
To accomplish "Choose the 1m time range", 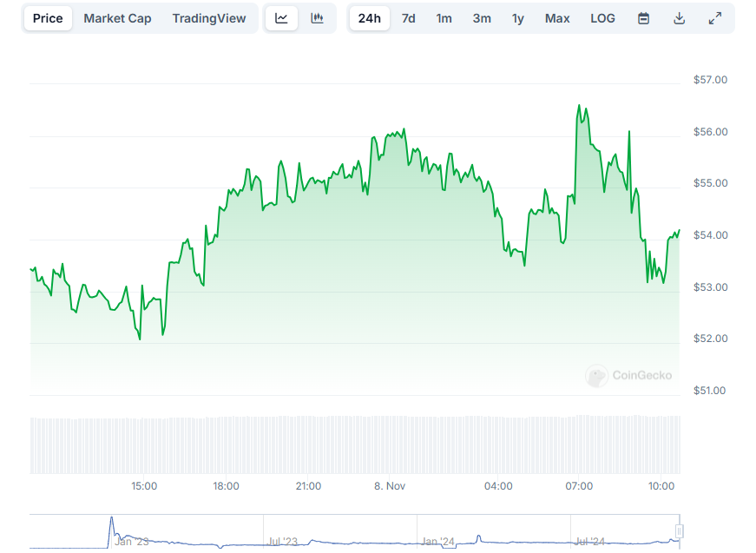I will 444,18.
